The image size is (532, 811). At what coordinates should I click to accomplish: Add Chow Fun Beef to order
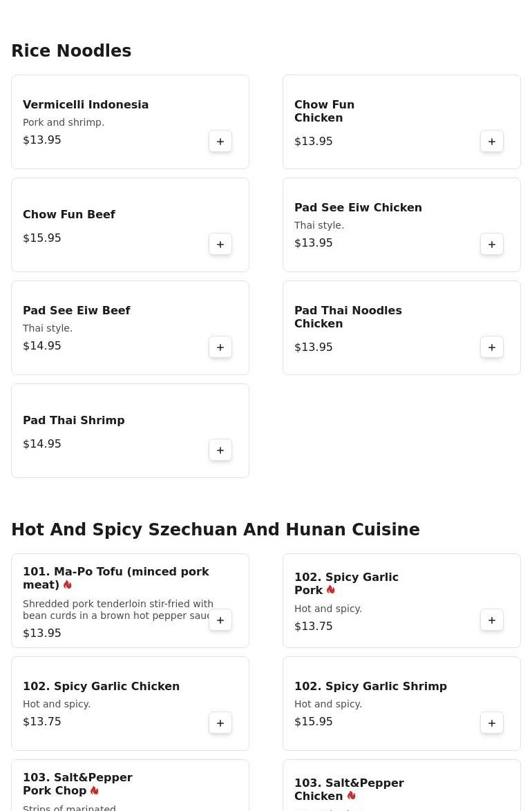coord(220,245)
